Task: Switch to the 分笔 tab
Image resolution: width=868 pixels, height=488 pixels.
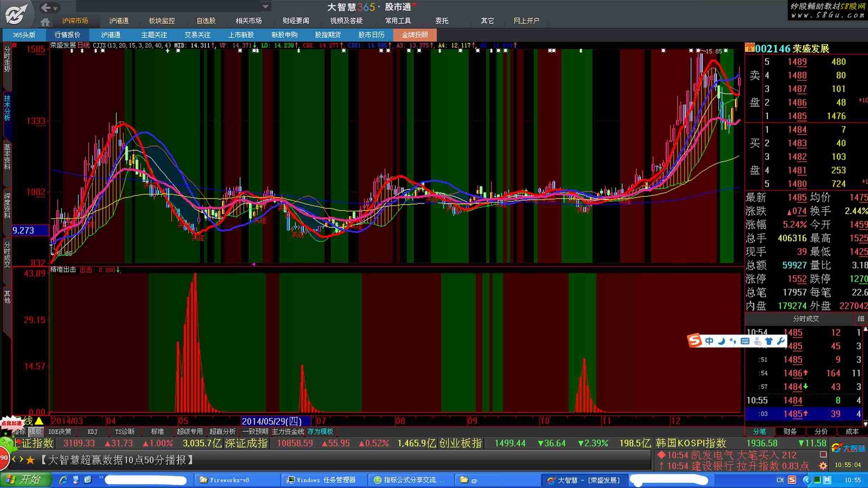Action: pyautogui.click(x=759, y=431)
